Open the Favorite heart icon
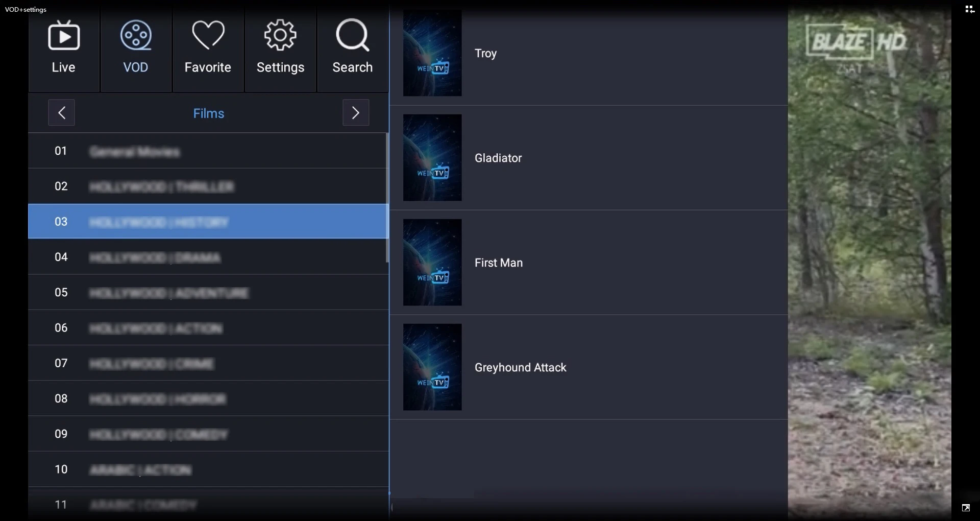The width and height of the screenshot is (980, 521). 208,35
